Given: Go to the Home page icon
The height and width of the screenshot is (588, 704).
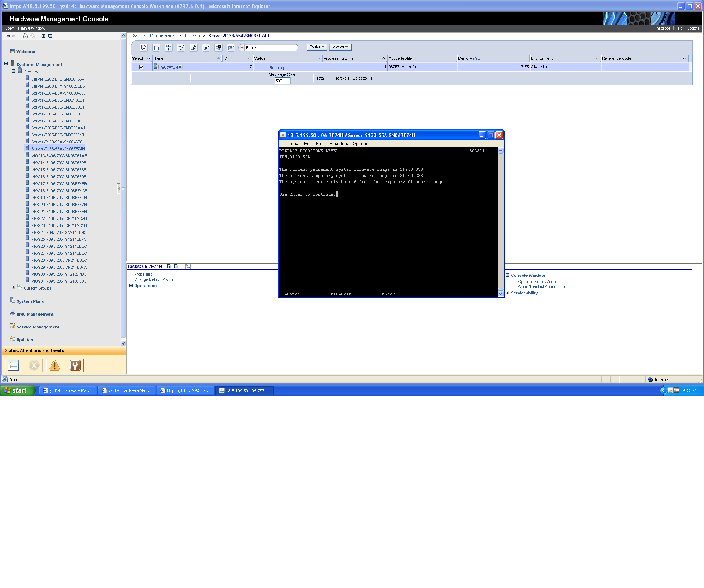Looking at the screenshot, I should coord(25,36).
